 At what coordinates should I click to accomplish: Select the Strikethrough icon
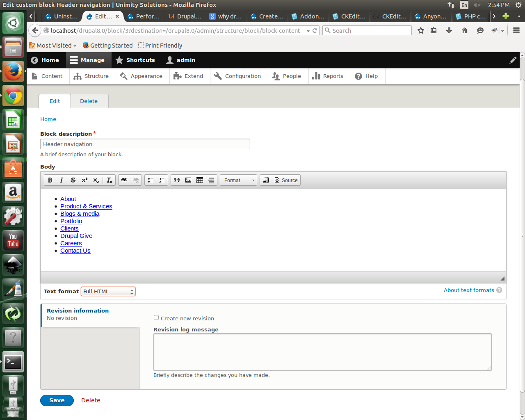coord(73,180)
